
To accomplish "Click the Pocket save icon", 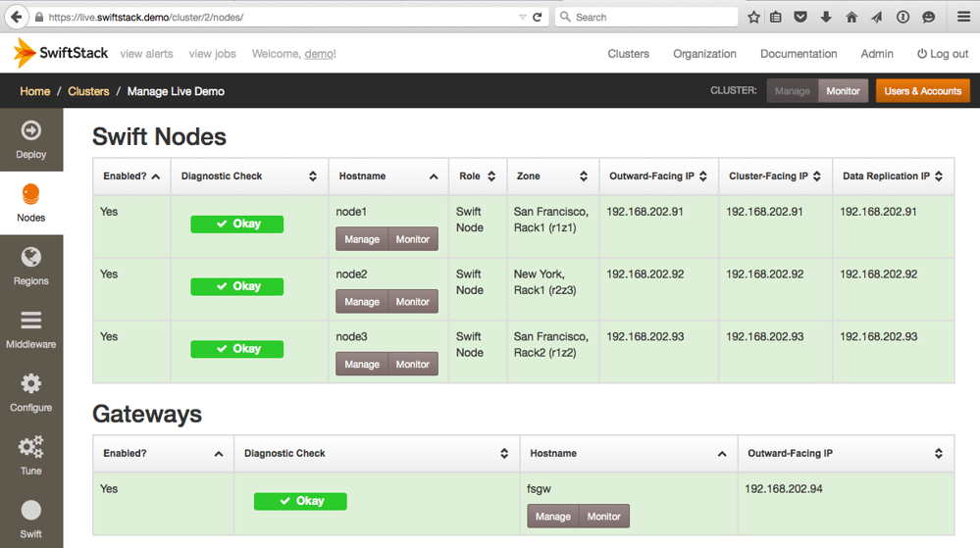I will (800, 17).
